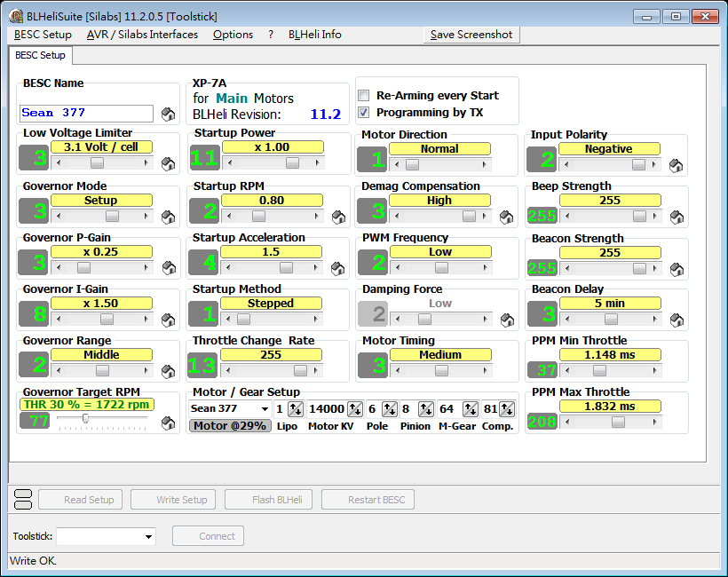Click the Write Setup button
The width and height of the screenshot is (728, 577).
click(173, 500)
